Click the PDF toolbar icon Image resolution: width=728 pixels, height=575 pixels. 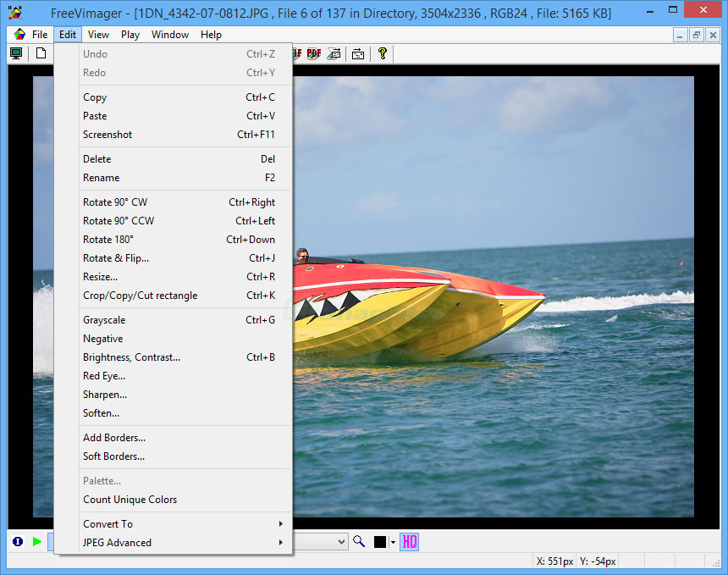click(313, 54)
